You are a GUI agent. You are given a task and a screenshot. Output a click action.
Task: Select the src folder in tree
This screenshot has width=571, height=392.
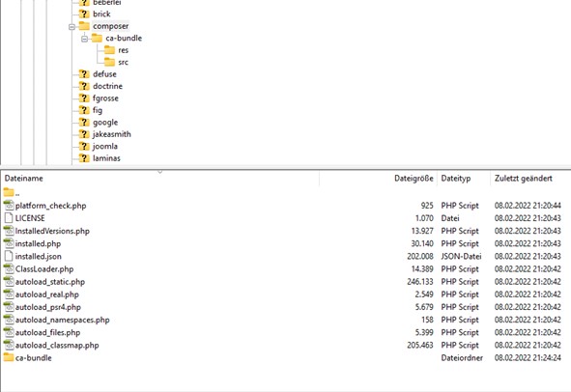[x=123, y=62]
